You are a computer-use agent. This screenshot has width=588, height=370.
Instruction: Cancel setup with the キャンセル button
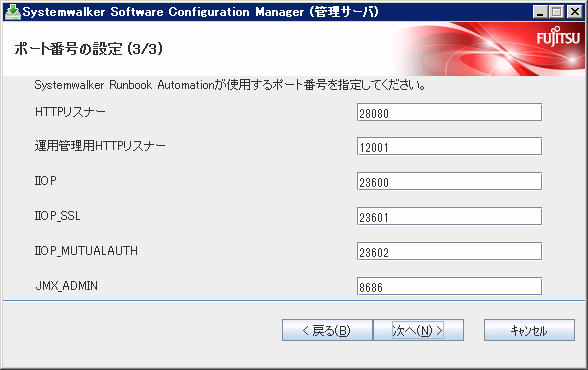529,330
